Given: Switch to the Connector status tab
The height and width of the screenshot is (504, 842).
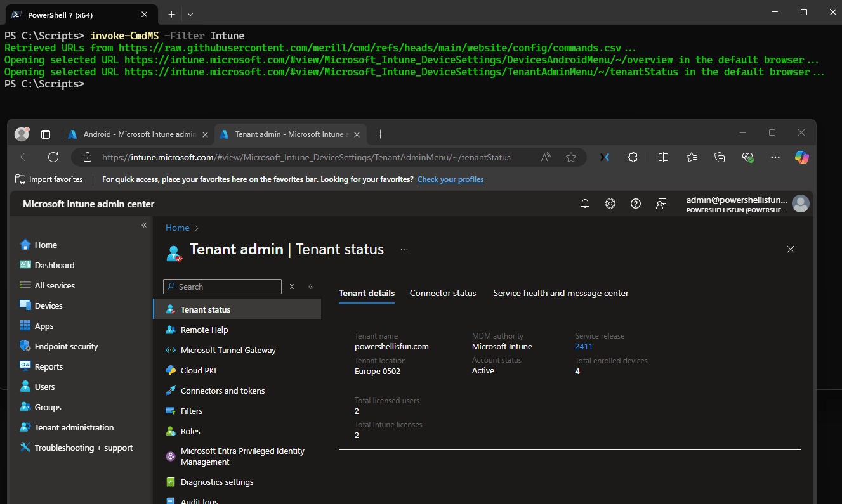Looking at the screenshot, I should (443, 293).
